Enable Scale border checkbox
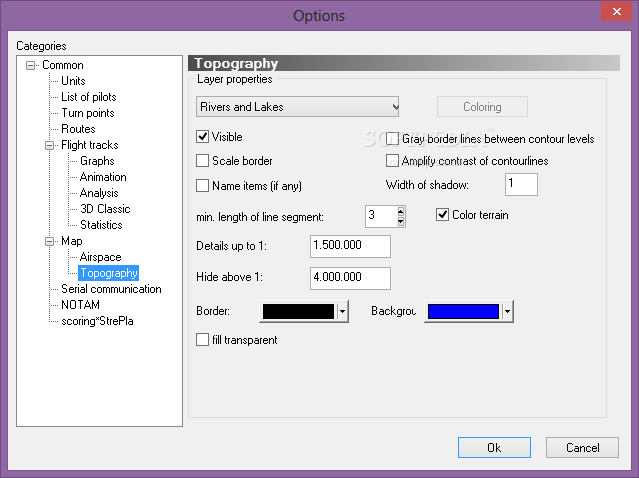The image size is (639, 478). [203, 161]
